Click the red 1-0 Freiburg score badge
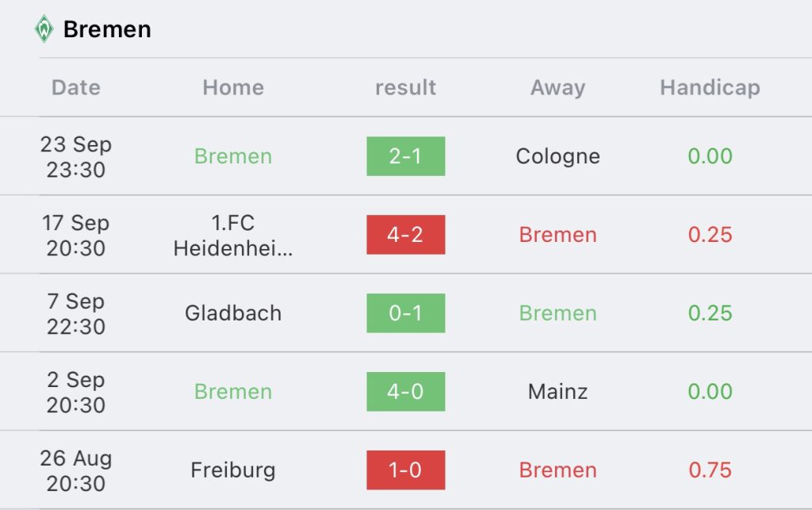The image size is (812, 510). coord(405,470)
